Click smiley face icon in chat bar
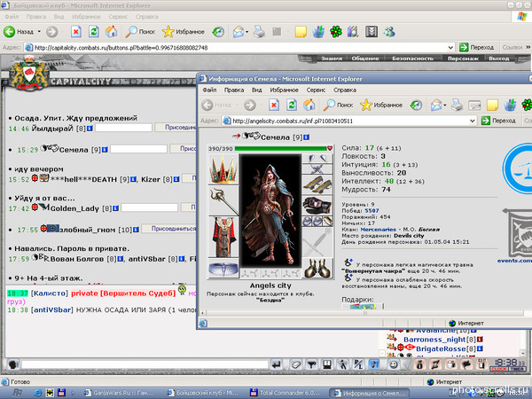The image size is (532, 399). [393, 364]
